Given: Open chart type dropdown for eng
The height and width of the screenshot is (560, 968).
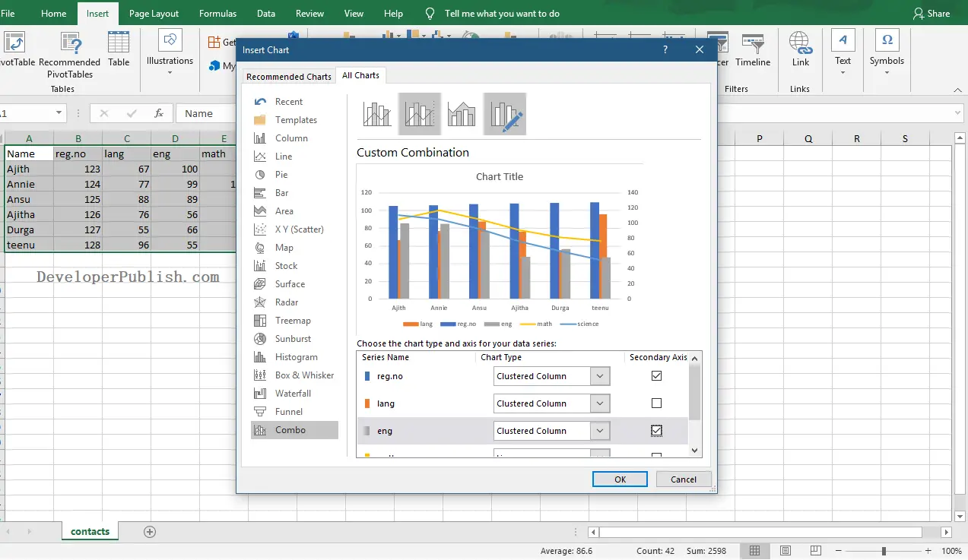Looking at the screenshot, I should click(x=600, y=431).
